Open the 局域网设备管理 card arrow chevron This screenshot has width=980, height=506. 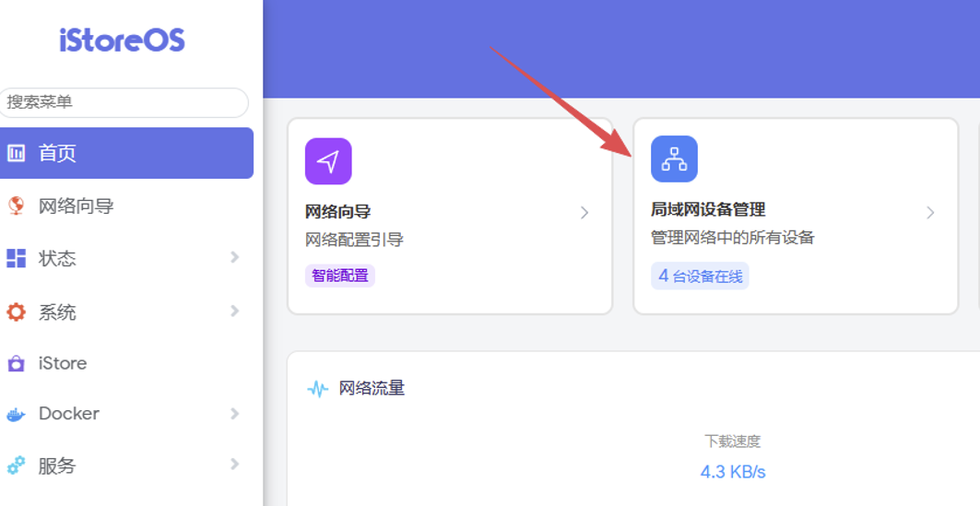(x=930, y=213)
